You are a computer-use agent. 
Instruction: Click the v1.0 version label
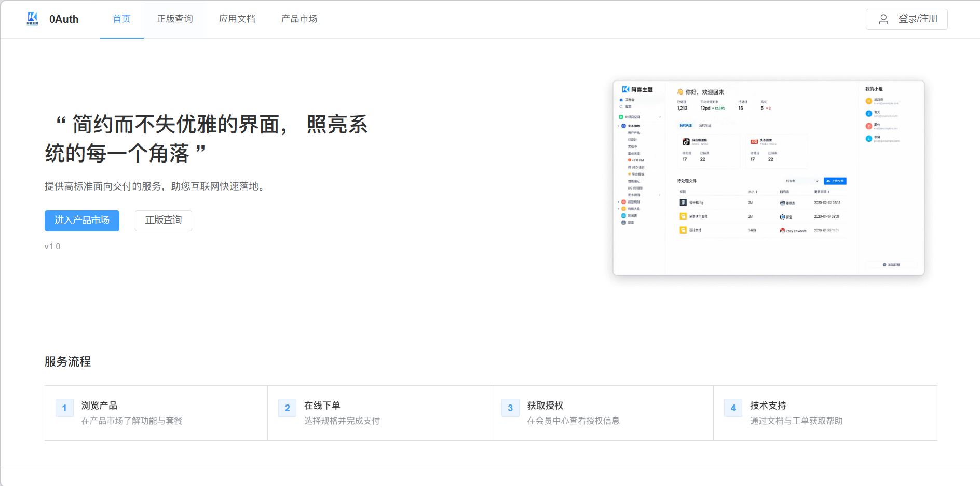pos(52,247)
